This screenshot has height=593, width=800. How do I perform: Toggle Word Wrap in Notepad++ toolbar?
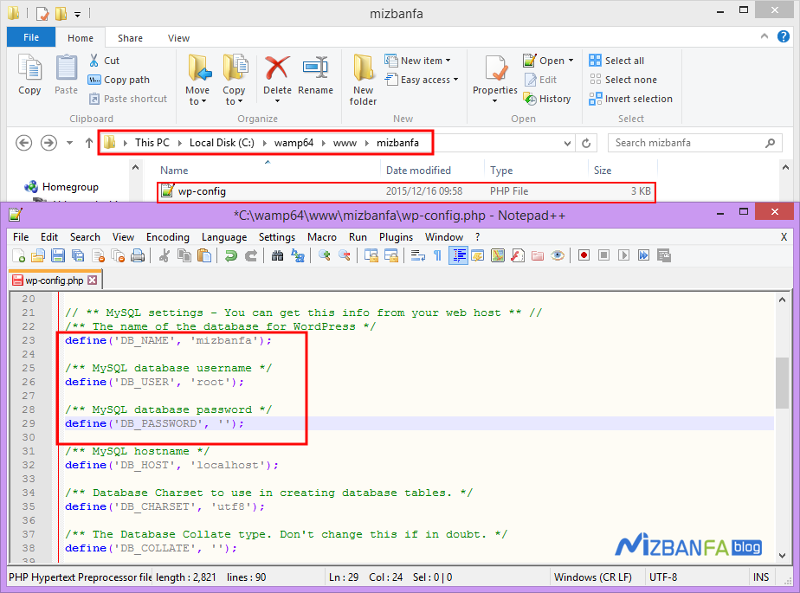coord(418,255)
